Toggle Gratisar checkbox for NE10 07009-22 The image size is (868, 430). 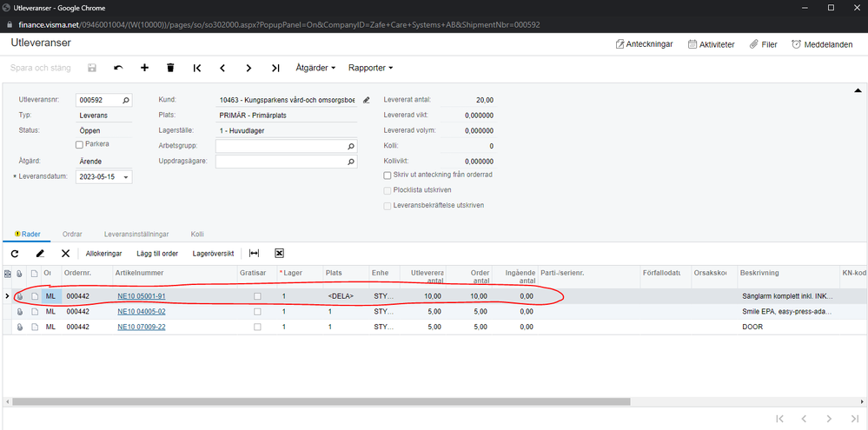coord(257,327)
